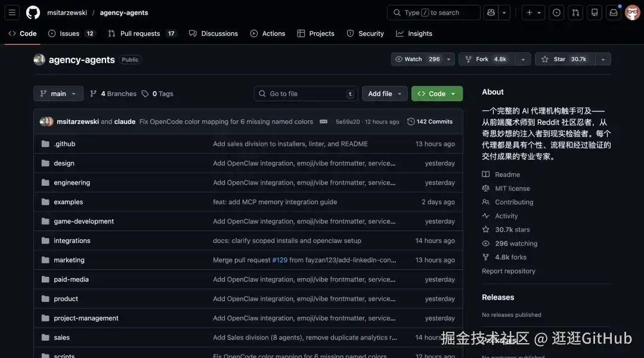Open the main branch selector dropdown
Viewport: 644px width, 358px height.
[x=58, y=94]
